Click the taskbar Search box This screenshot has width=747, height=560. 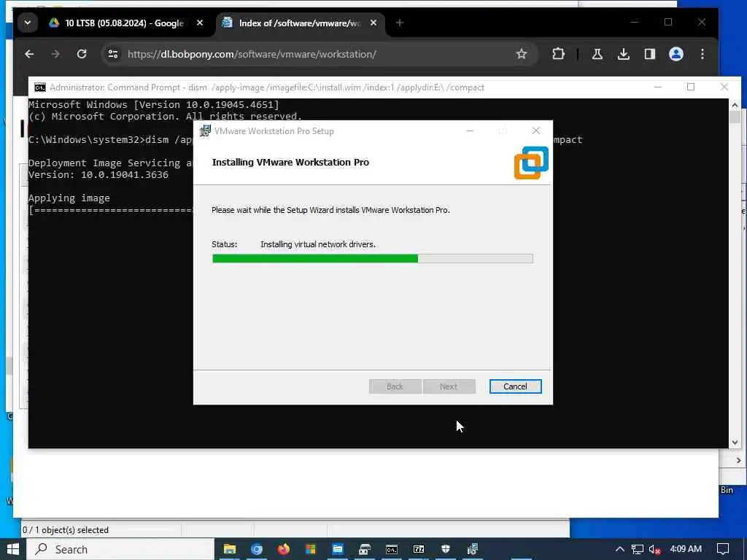(x=120, y=549)
